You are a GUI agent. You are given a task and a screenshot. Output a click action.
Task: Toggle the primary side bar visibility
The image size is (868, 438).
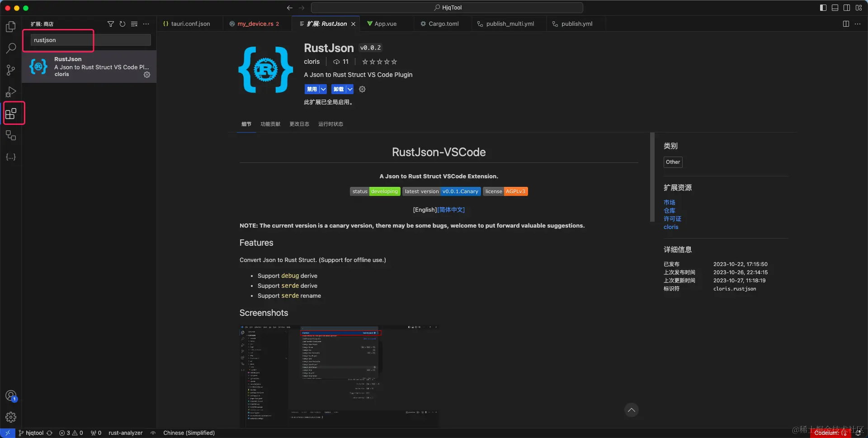[x=823, y=8]
